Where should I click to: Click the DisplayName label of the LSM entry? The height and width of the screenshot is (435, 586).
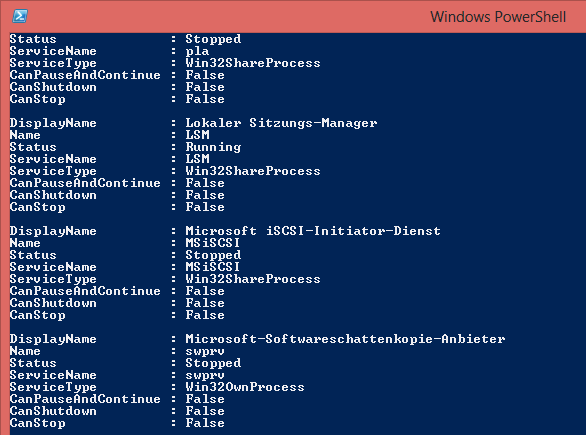[x=53, y=123]
